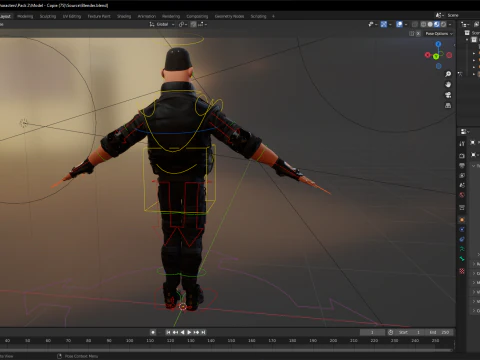Open the pivot point dropdown

[x=183, y=24]
